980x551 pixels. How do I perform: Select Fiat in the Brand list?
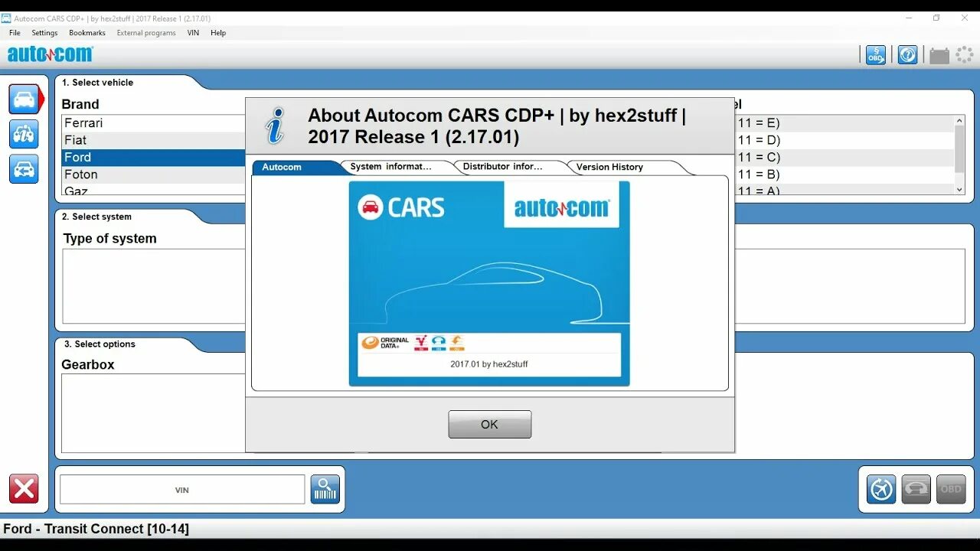coord(153,140)
